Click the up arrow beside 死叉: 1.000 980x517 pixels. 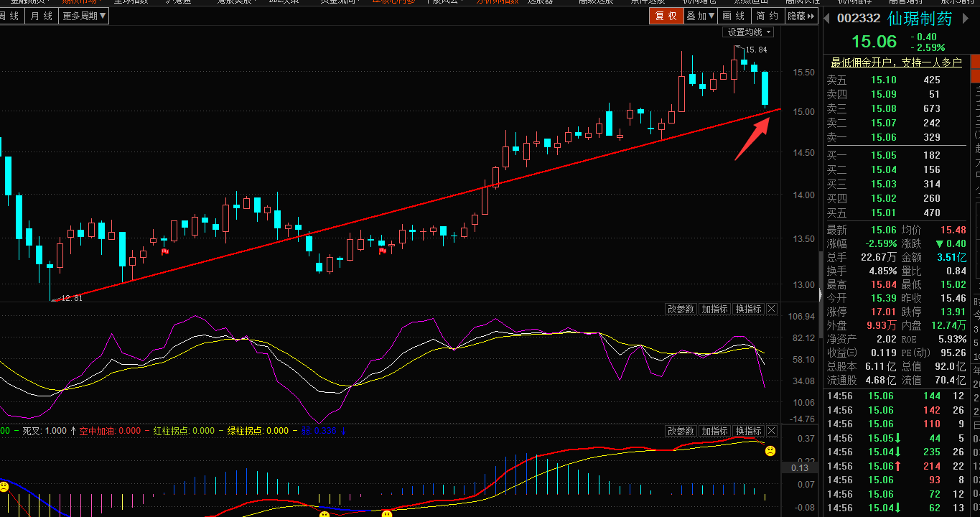click(x=73, y=431)
